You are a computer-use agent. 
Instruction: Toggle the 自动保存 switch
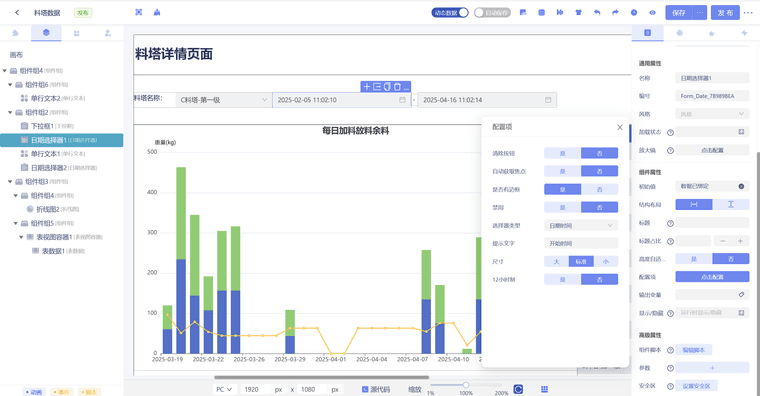(492, 13)
